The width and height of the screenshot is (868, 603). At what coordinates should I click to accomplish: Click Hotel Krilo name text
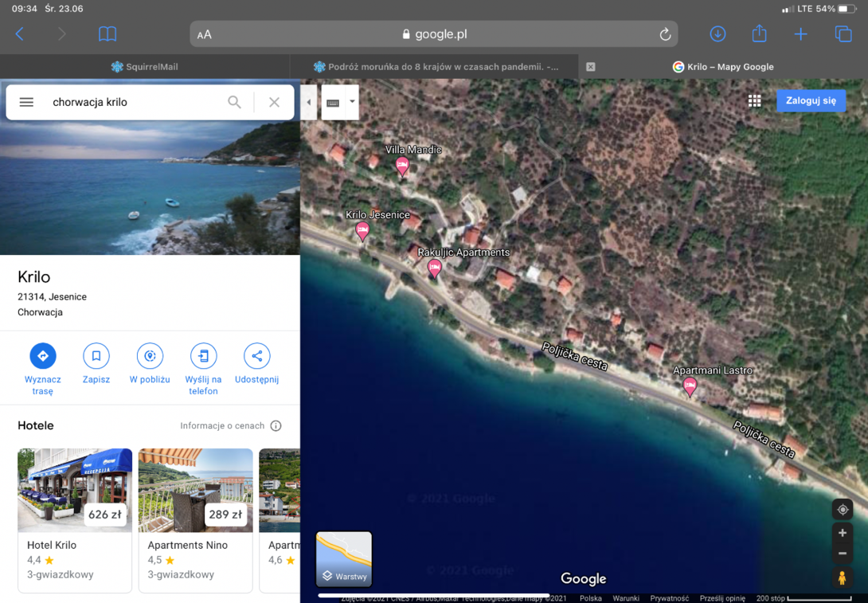[52, 546]
